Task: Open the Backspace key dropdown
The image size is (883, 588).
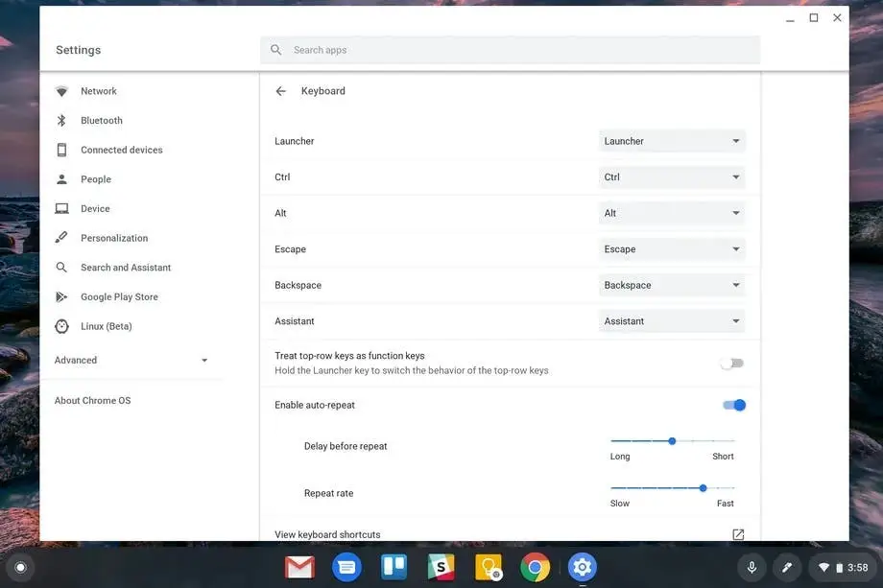Action: [672, 285]
